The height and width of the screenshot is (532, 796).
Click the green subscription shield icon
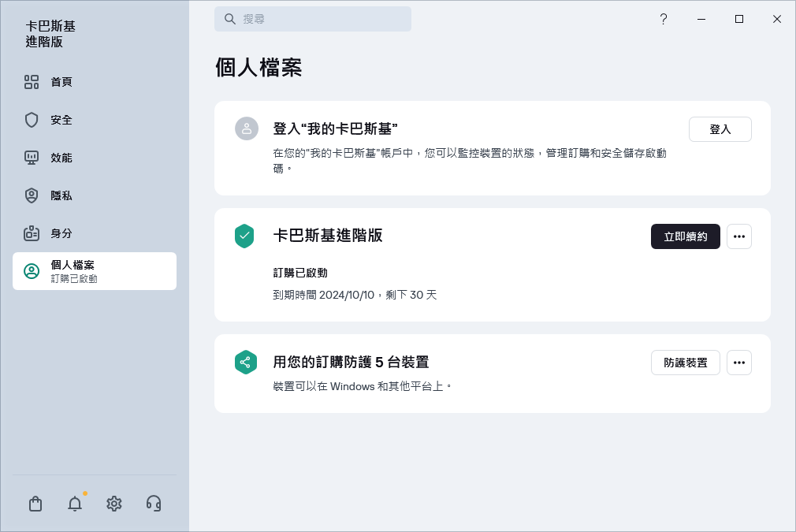coord(246,236)
